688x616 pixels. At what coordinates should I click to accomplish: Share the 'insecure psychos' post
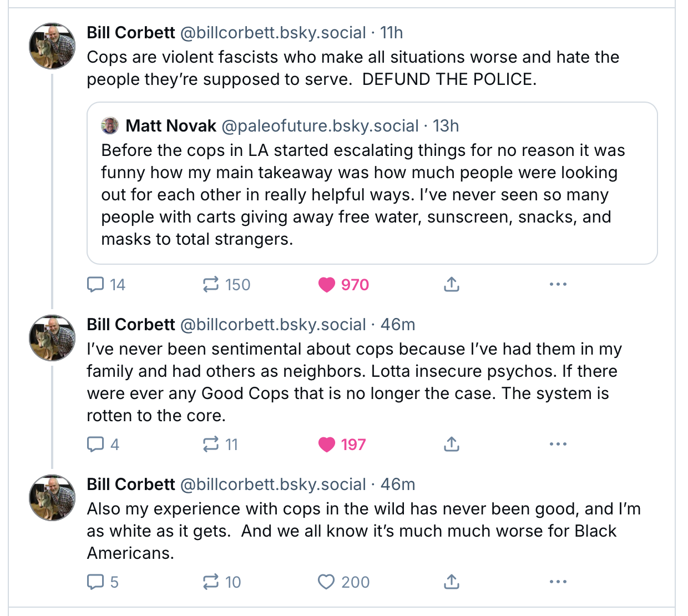(x=452, y=445)
